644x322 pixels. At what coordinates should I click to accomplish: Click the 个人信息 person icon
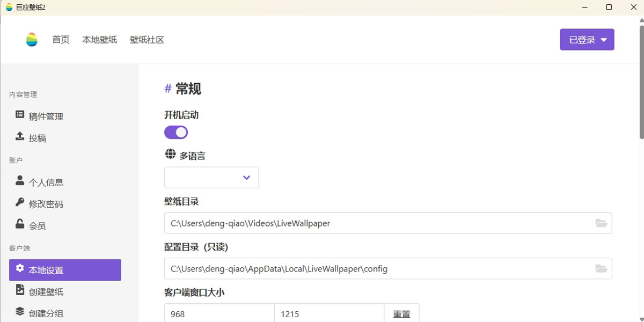[20, 180]
